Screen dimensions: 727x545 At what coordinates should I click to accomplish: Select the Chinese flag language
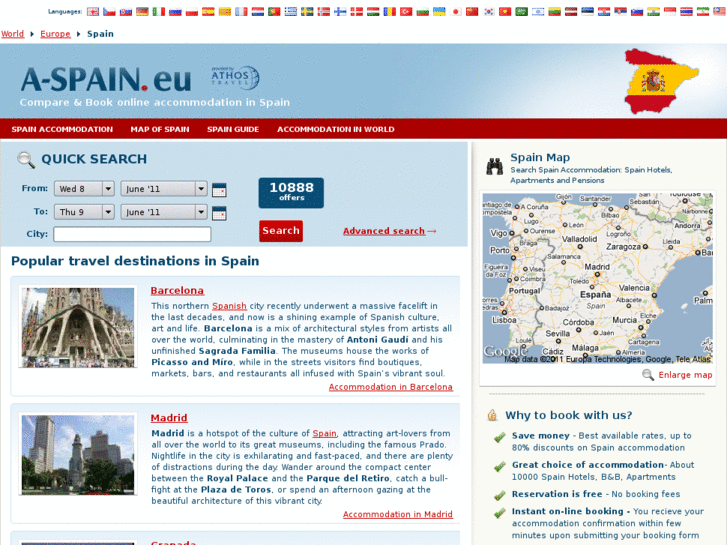coord(472,12)
